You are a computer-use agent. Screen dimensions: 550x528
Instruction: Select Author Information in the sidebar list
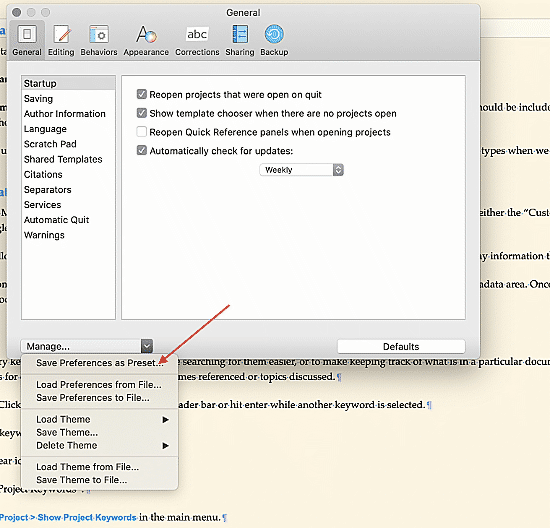tap(65, 114)
